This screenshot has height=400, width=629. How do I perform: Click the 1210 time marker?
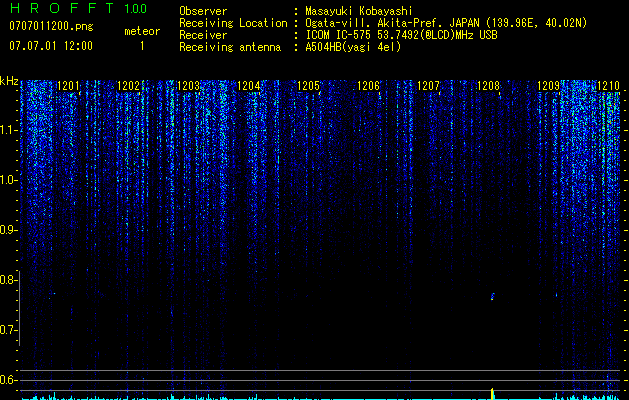pyautogui.click(x=609, y=86)
